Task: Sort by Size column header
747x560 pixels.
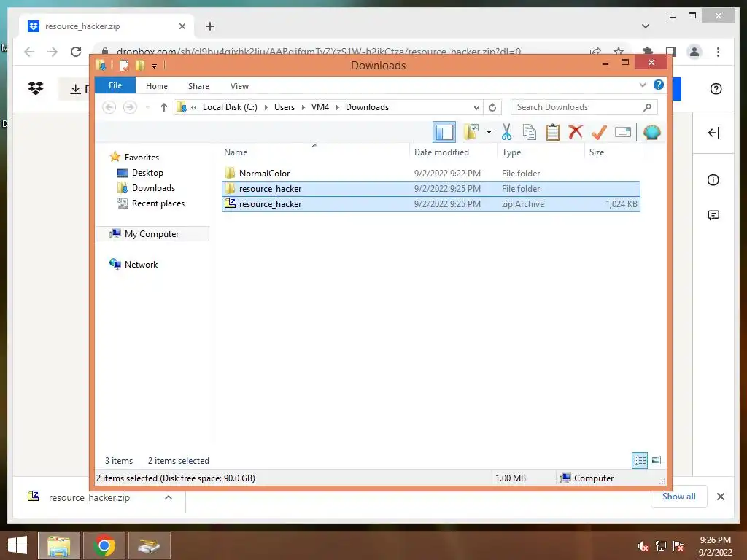Action: tap(614, 152)
